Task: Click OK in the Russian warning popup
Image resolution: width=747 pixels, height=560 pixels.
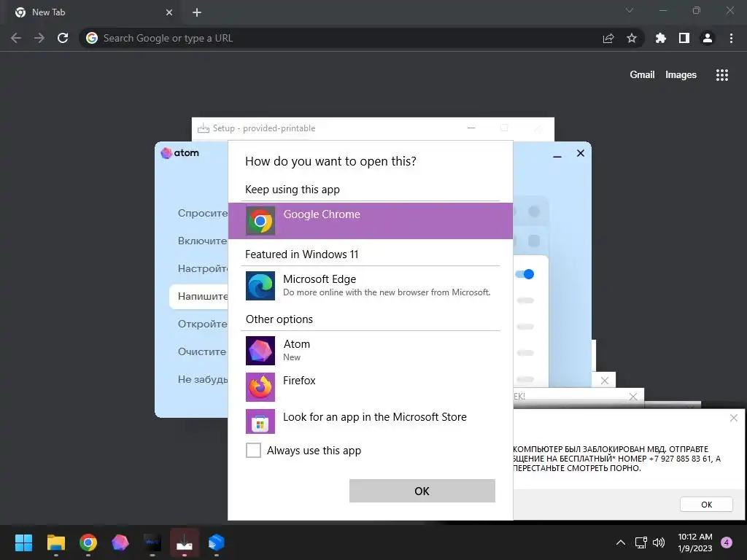Action: [706, 505]
